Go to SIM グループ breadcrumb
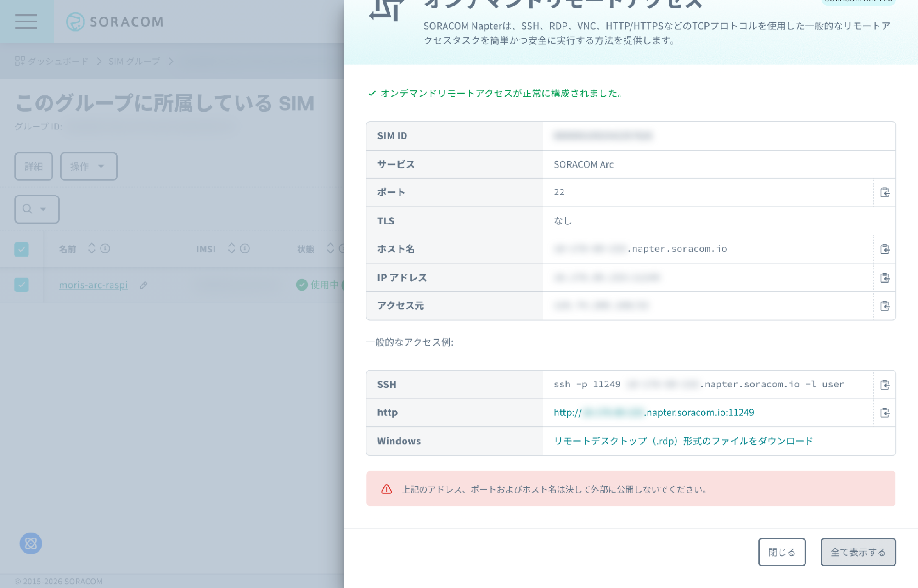918x588 pixels. 134,61
